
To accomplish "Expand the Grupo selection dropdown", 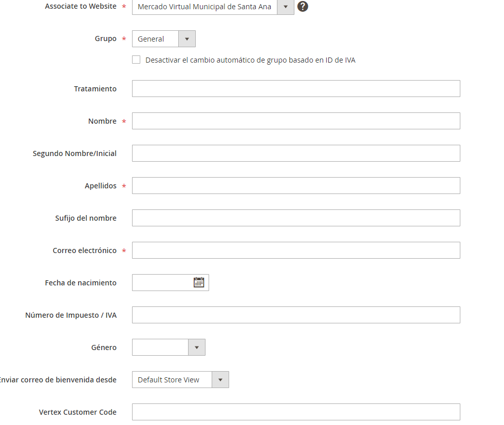I will click(x=187, y=38).
